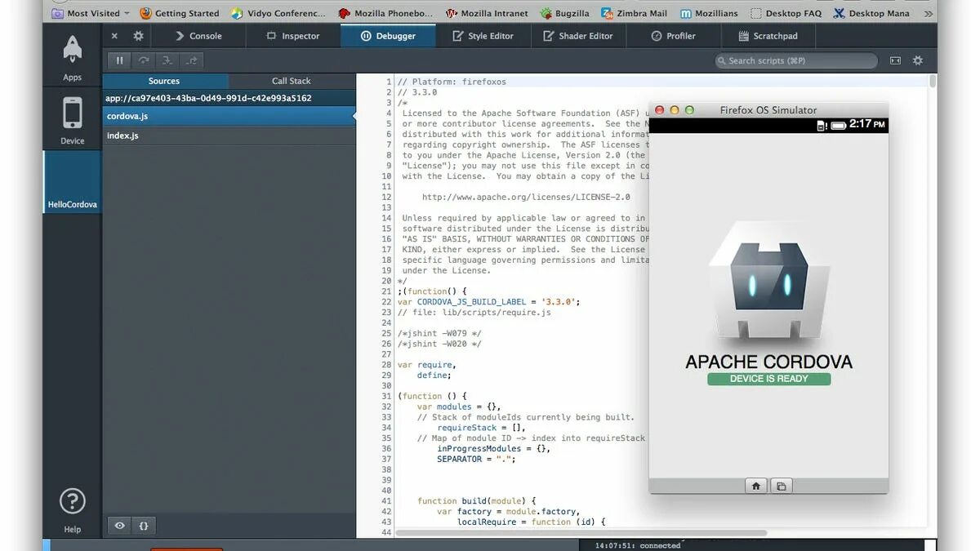This screenshot has height=551, width=980.
Task: Tap DEVICE IS READY banner in Simulator
Action: pos(768,379)
